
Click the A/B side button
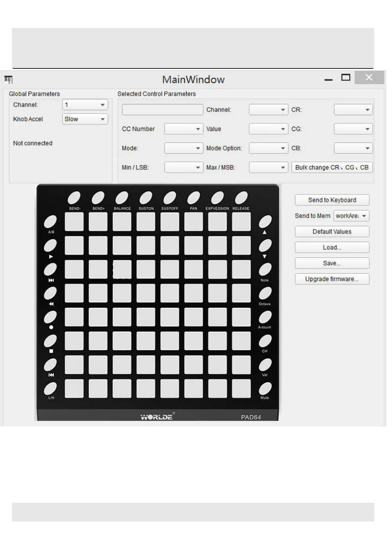(50, 222)
